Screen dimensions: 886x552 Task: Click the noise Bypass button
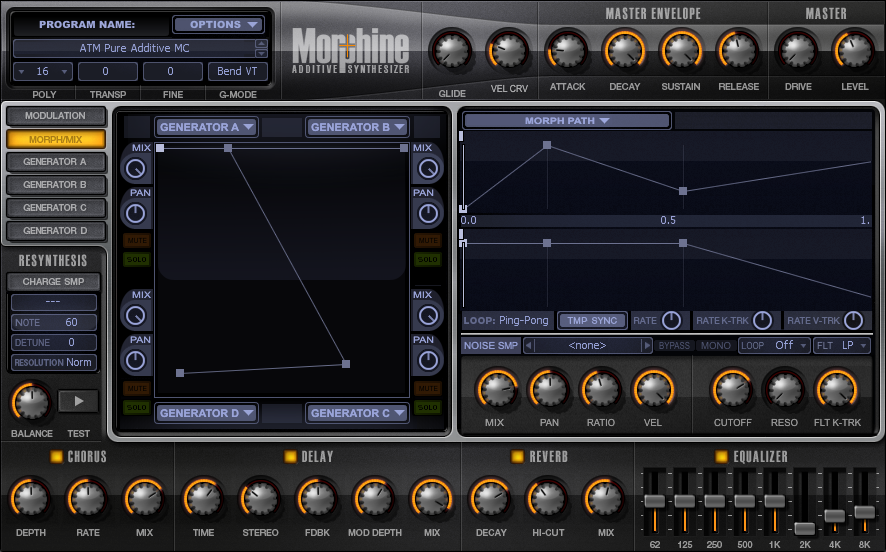674,345
